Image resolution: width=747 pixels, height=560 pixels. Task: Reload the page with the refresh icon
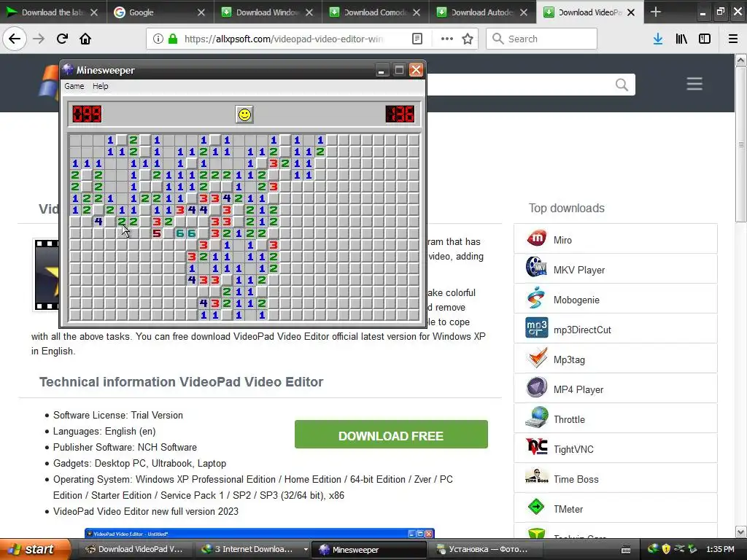pyautogui.click(x=62, y=39)
